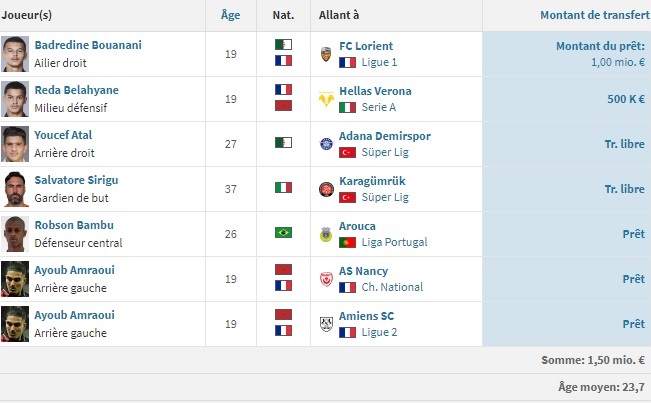Click Reda Belahyane's portrait thumbnail

pos(15,99)
